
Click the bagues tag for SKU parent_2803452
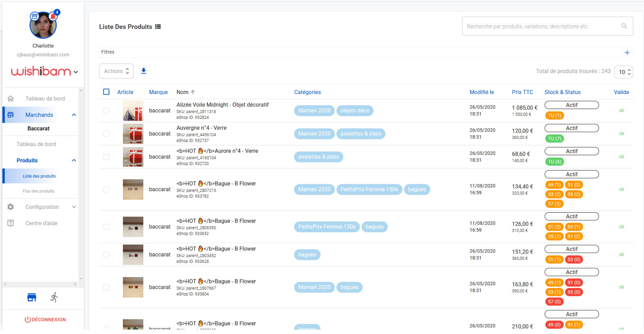click(x=307, y=255)
